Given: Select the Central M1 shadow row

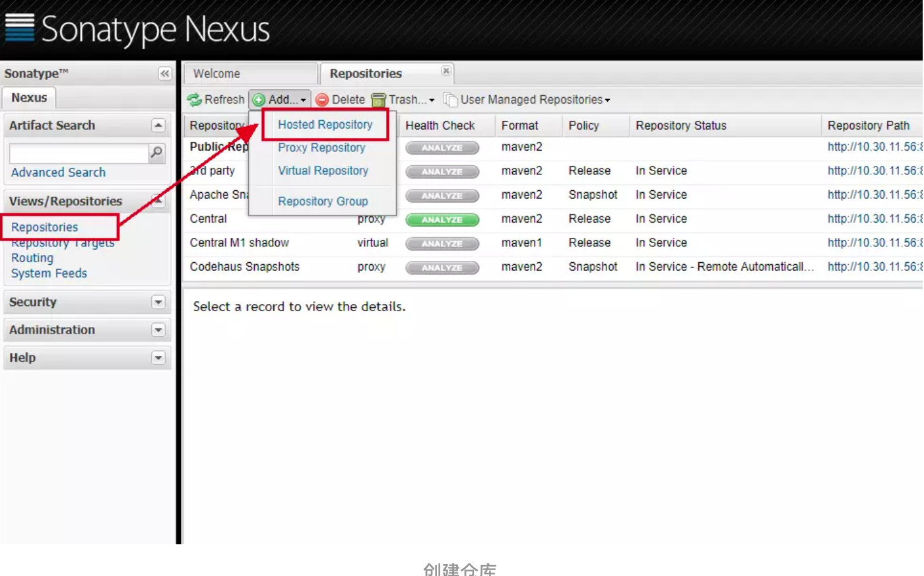Looking at the screenshot, I should (553, 243).
